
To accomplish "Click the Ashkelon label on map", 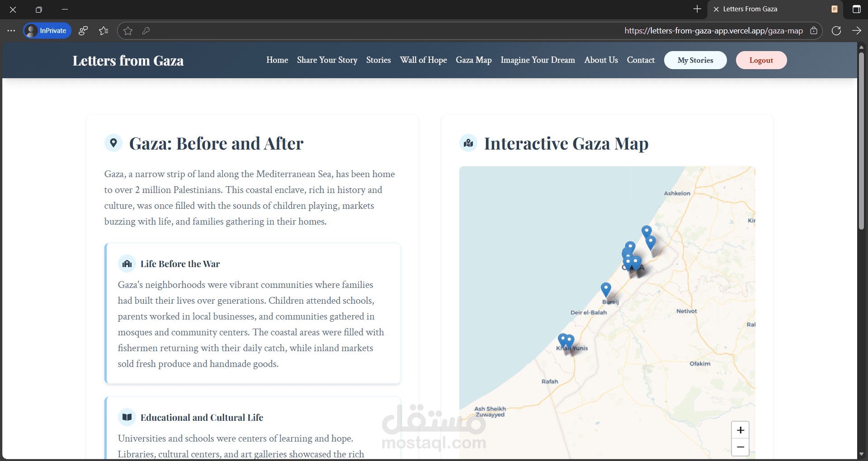I will [677, 193].
